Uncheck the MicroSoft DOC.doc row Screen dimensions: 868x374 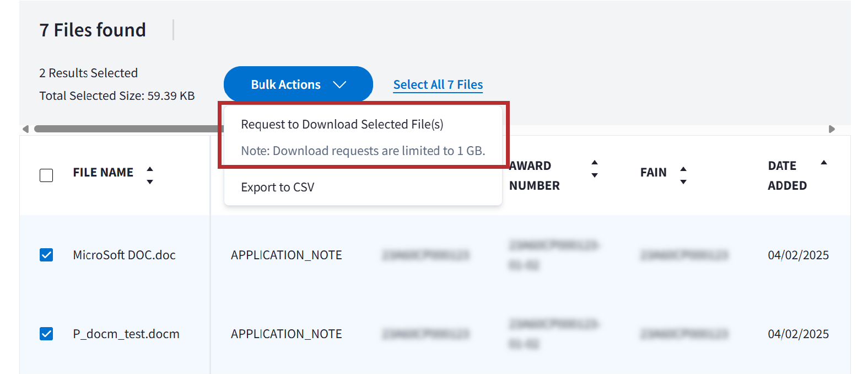click(46, 255)
